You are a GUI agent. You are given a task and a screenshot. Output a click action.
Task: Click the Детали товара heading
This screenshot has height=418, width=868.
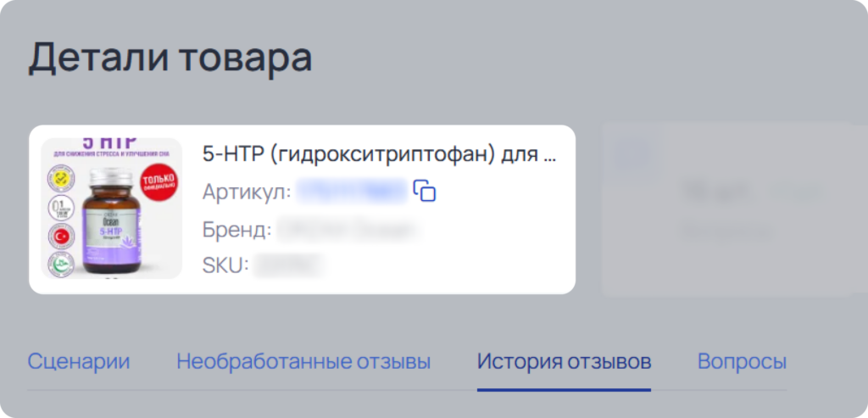click(x=170, y=58)
